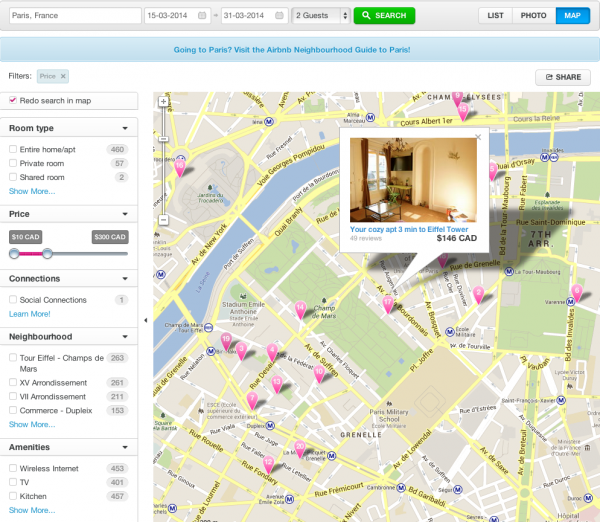This screenshot has height=522, width=600.
Task: Click minimum price slider handle
Action: pos(14,253)
